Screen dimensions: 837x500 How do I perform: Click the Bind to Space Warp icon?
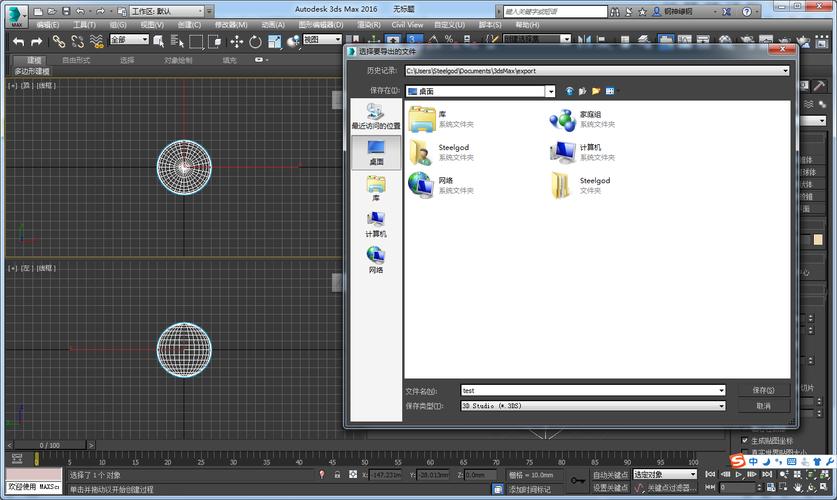click(x=96, y=41)
